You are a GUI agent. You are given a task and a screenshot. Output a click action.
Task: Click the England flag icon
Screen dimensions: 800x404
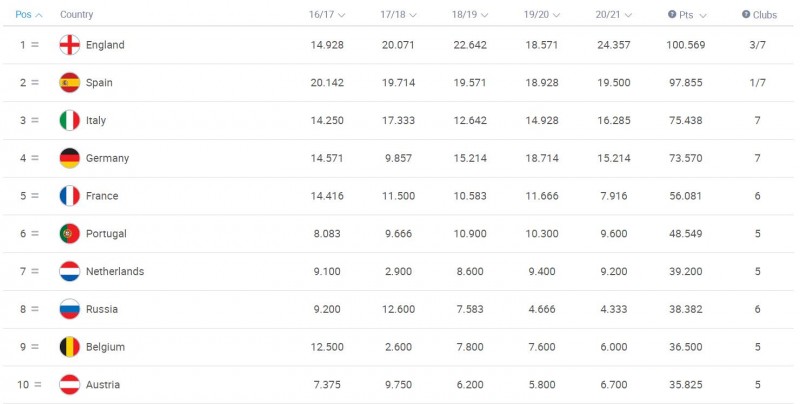point(69,45)
